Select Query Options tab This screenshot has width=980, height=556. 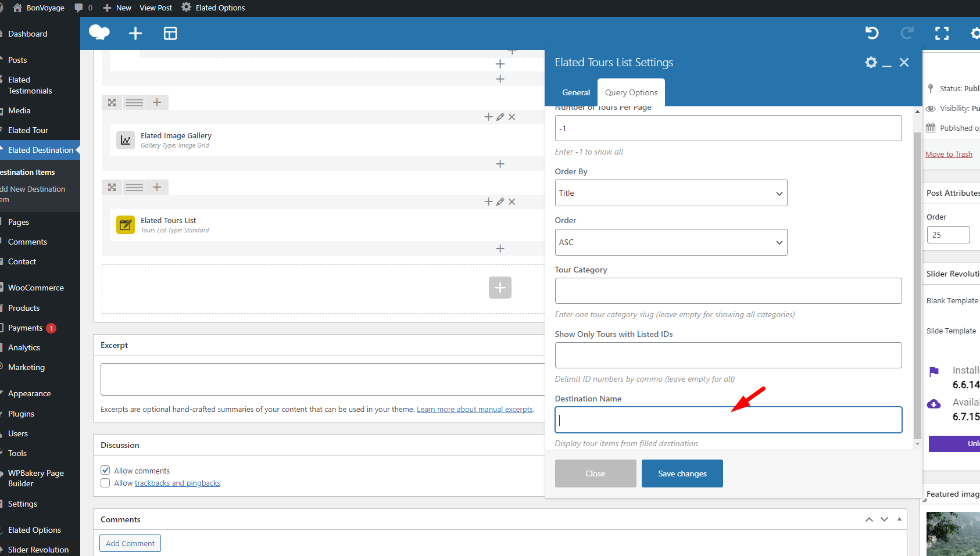pos(631,92)
